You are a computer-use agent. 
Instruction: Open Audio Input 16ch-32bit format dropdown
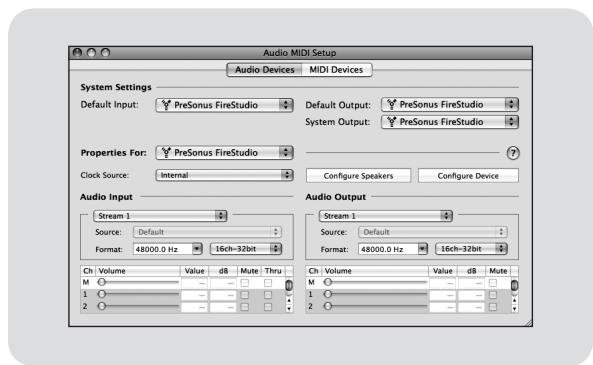[246, 249]
